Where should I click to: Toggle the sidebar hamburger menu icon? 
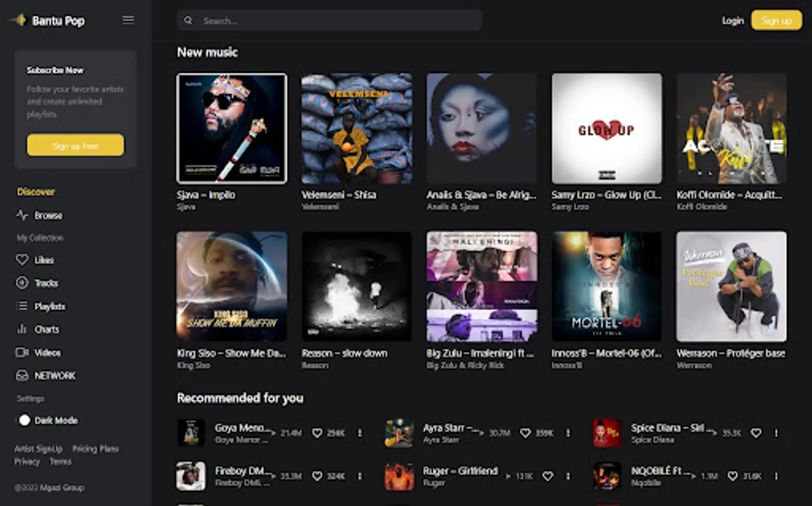(x=128, y=20)
